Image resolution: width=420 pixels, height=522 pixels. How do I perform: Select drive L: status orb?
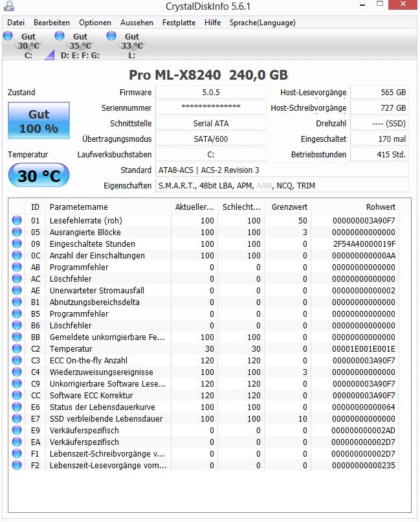(x=111, y=36)
